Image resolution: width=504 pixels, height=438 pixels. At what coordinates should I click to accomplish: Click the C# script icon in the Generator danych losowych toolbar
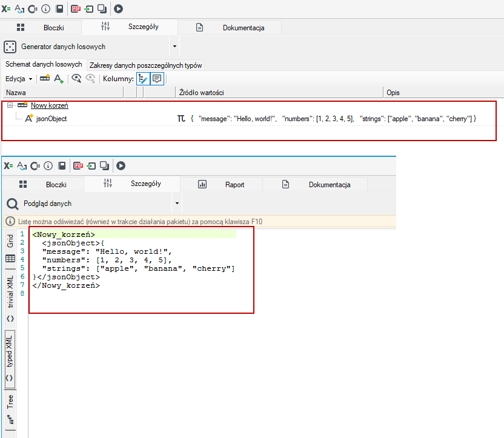[x=33, y=8]
